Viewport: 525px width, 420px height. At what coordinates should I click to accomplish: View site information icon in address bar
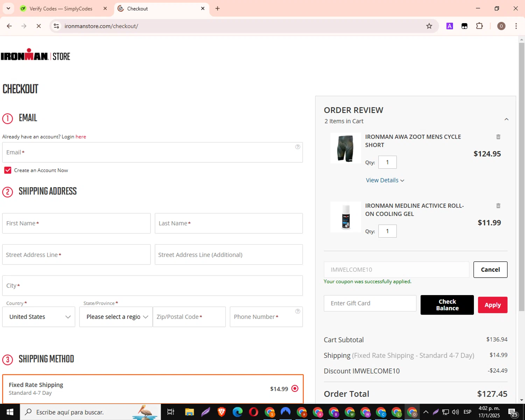coord(56,26)
